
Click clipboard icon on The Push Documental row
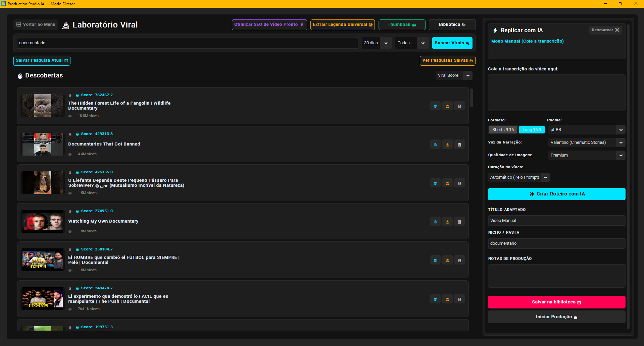459,299
